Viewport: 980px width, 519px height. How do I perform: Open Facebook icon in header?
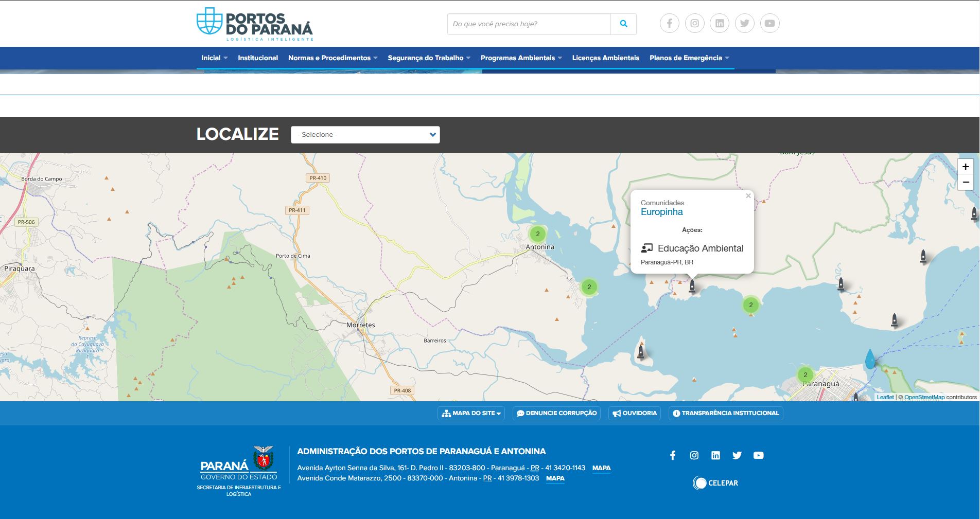click(670, 23)
